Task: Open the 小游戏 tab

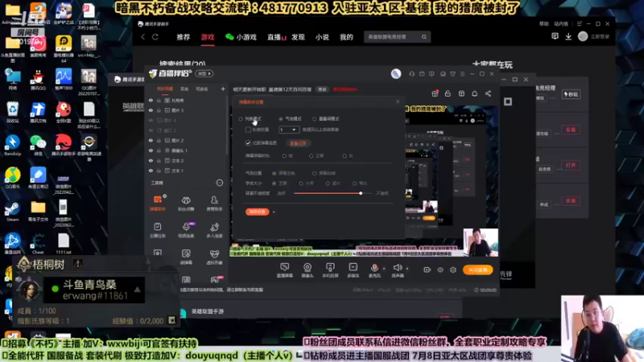Action: pos(241,37)
